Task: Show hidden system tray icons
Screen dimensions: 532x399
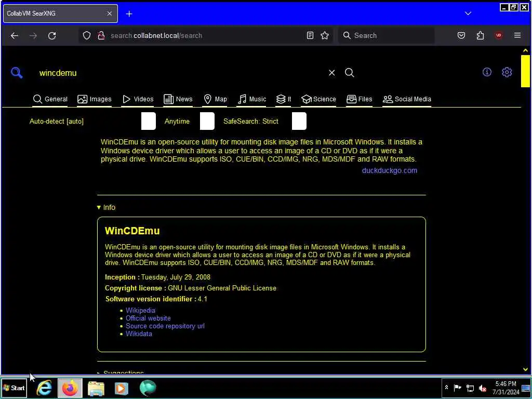Action: pos(446,388)
